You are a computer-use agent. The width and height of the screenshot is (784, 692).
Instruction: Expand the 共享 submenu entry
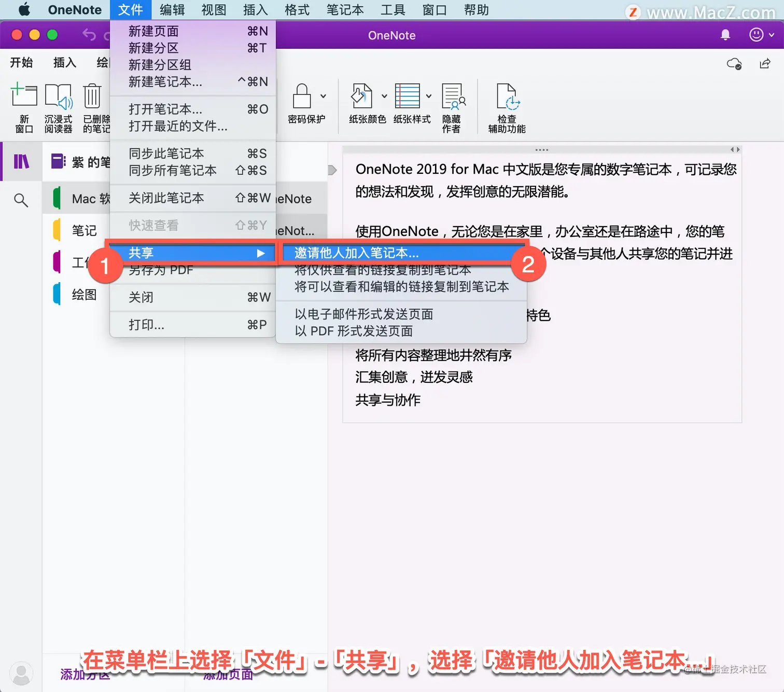tap(193, 253)
